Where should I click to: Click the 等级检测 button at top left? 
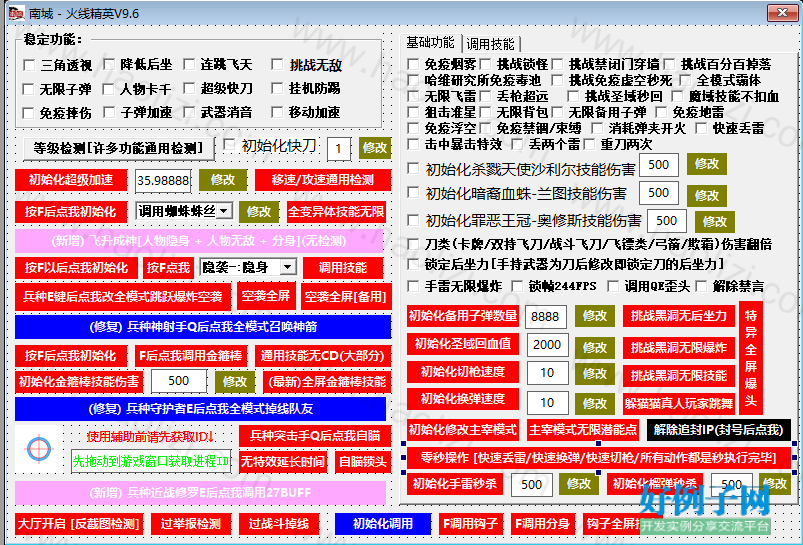pos(118,149)
